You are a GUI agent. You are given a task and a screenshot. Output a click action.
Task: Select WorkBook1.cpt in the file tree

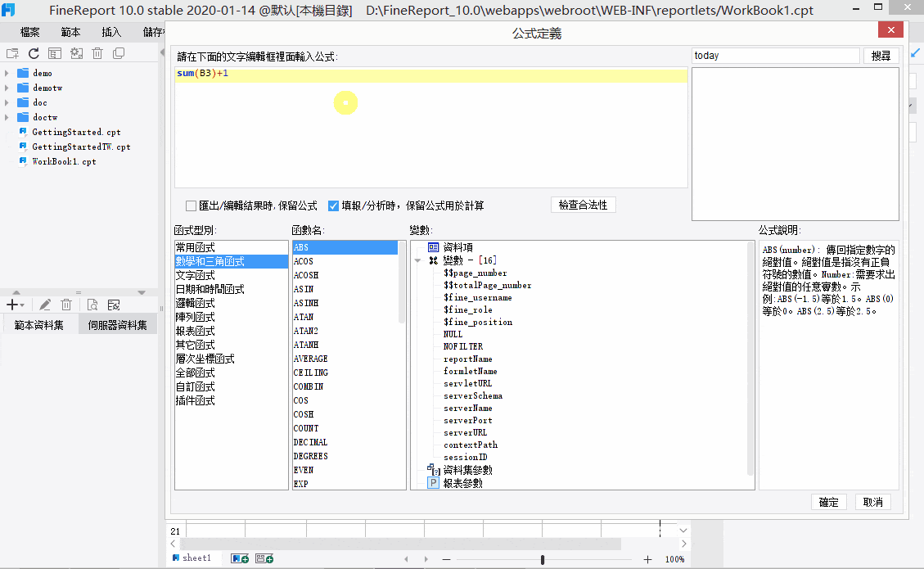point(64,161)
